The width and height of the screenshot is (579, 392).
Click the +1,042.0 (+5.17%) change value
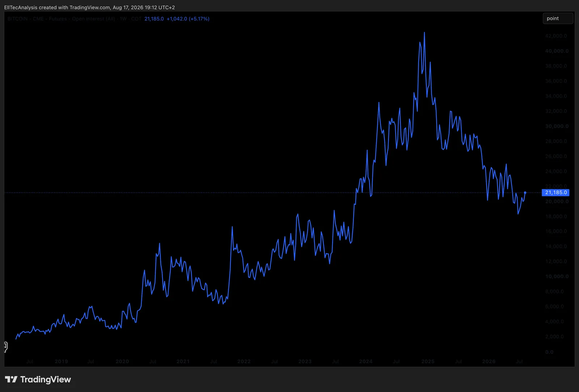click(188, 19)
